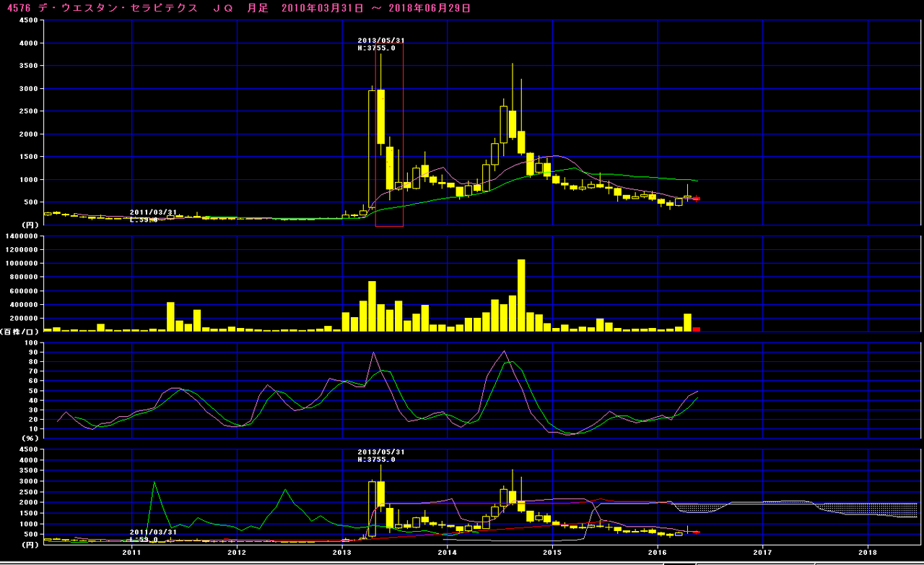The width and height of the screenshot is (924, 565).
Task: Select the 200000 volume axis value
Action: coord(25,318)
